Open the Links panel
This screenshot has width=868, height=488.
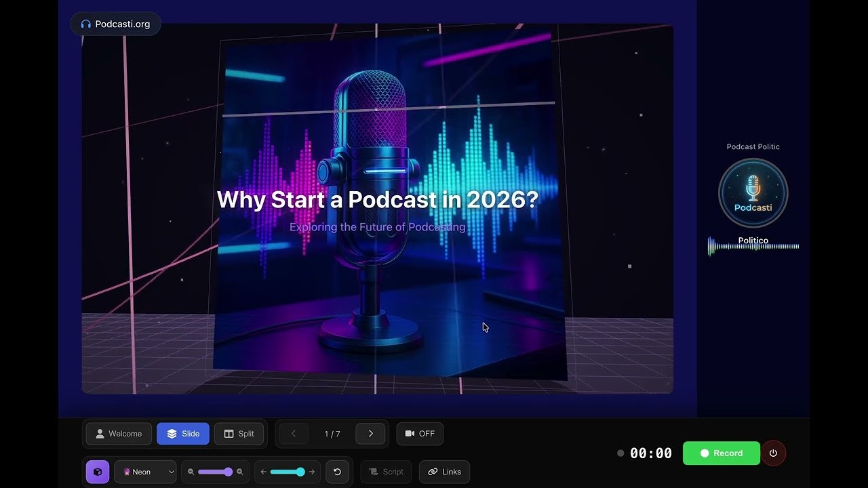444,472
